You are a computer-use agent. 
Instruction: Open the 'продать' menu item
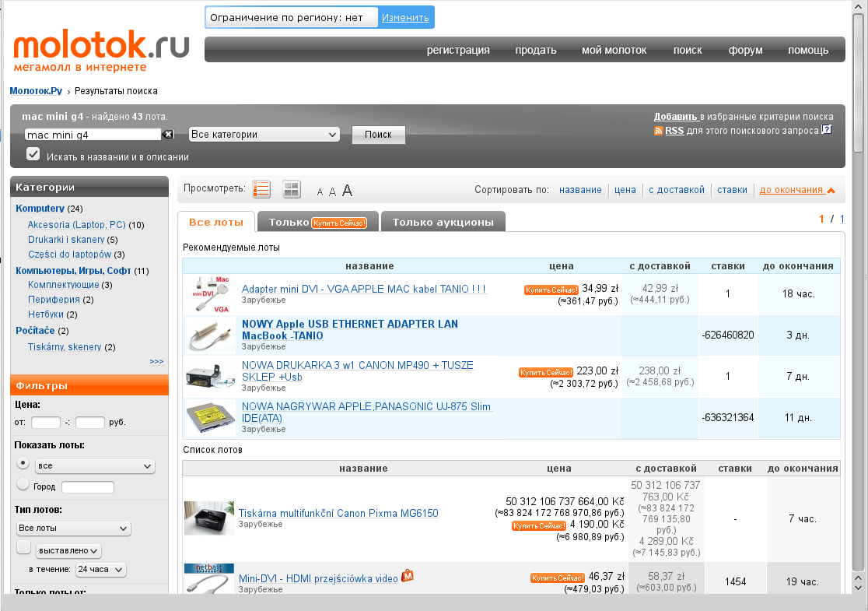tap(535, 50)
